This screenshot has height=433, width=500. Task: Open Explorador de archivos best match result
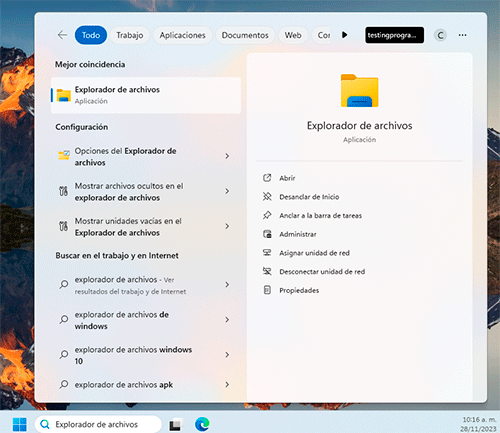146,95
